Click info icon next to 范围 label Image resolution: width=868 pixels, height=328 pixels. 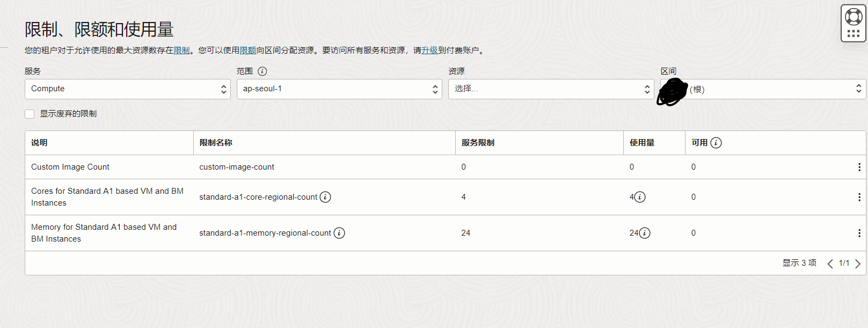(262, 71)
